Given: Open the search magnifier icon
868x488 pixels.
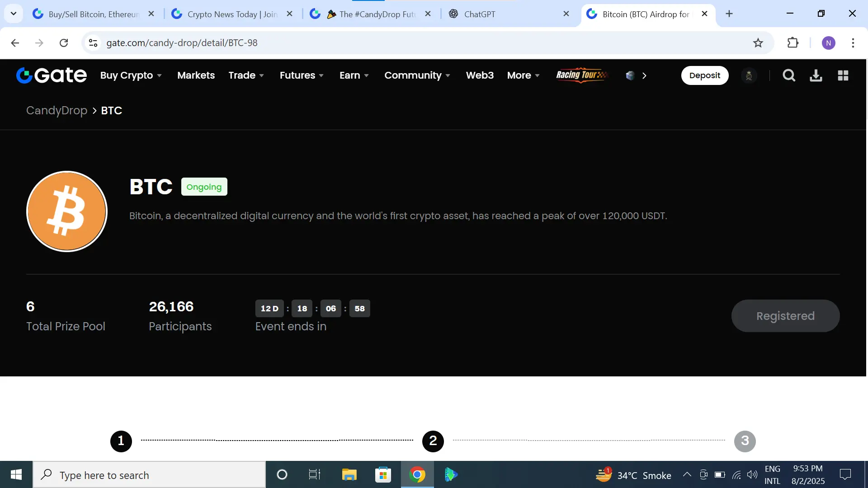Looking at the screenshot, I should click(789, 75).
